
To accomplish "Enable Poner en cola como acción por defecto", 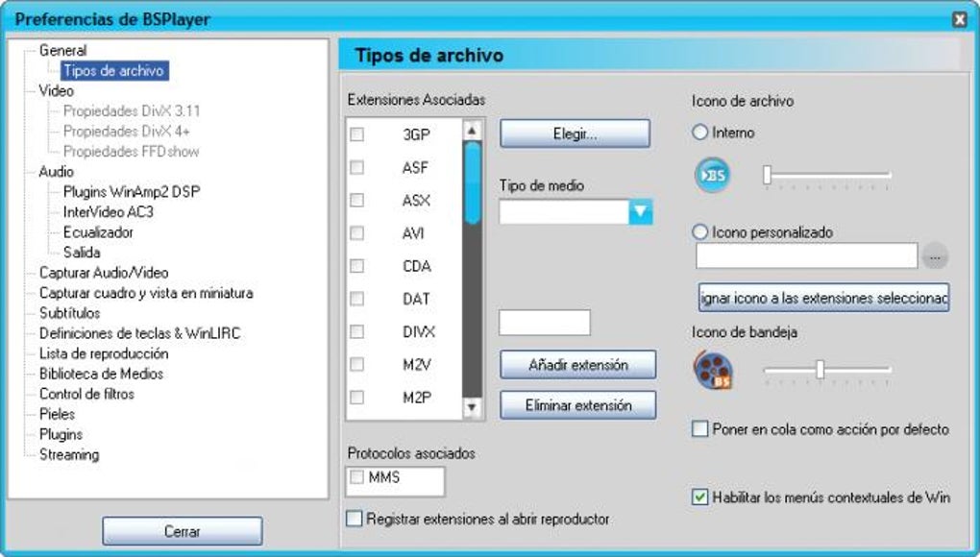I will (700, 429).
